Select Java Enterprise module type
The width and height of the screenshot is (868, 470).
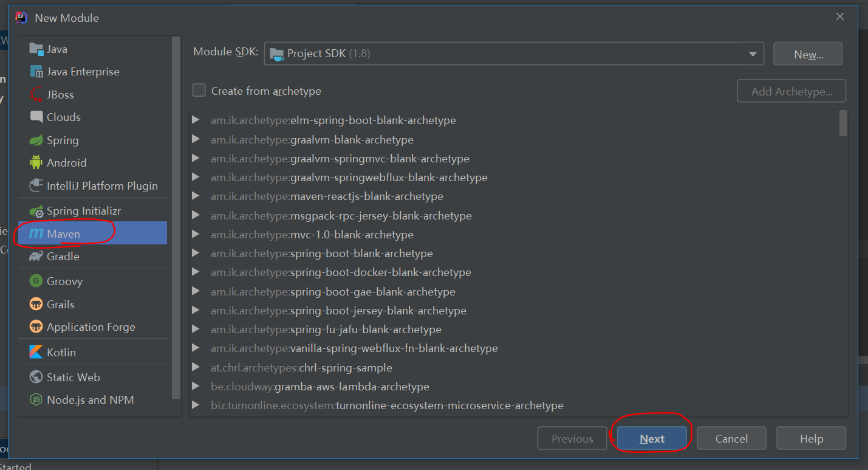click(x=93, y=72)
